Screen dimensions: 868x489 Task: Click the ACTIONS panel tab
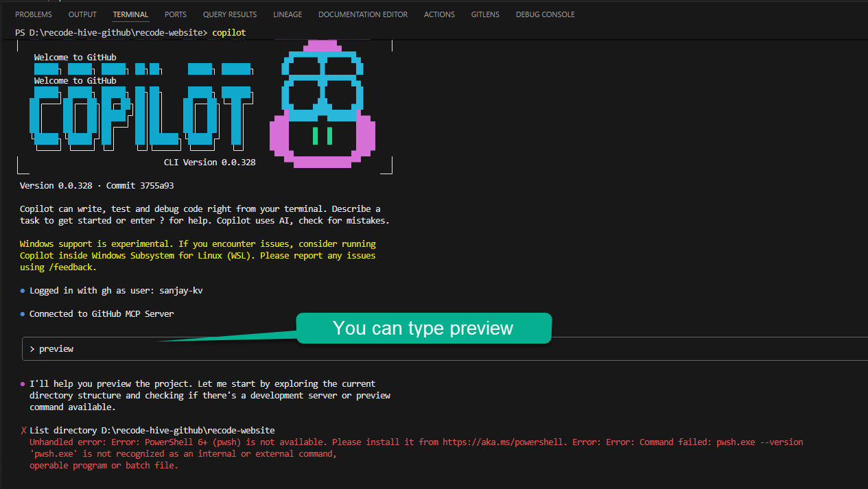[439, 14]
